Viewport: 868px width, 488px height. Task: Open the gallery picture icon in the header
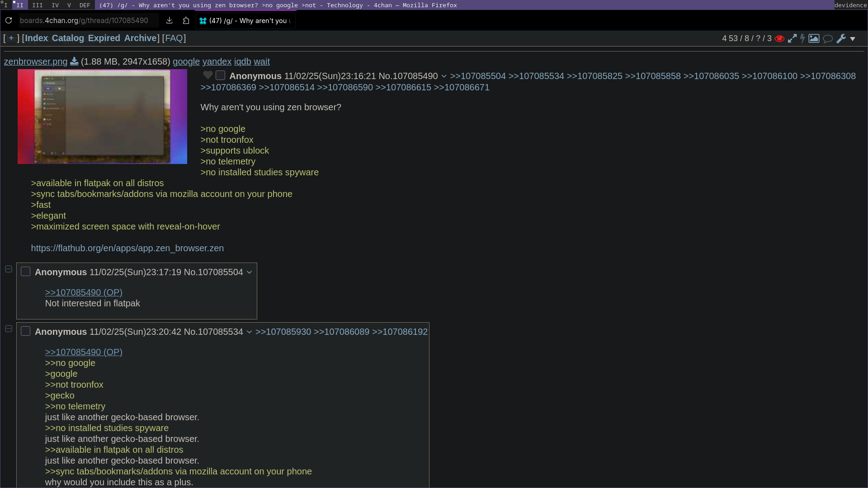click(x=814, y=38)
